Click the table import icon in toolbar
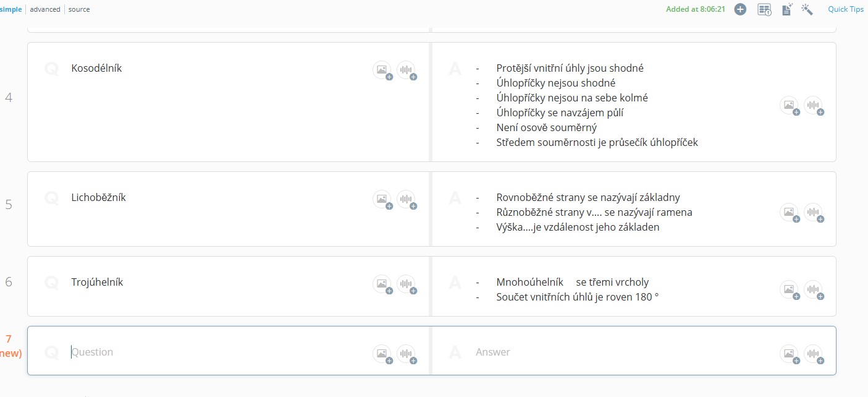 tap(764, 9)
